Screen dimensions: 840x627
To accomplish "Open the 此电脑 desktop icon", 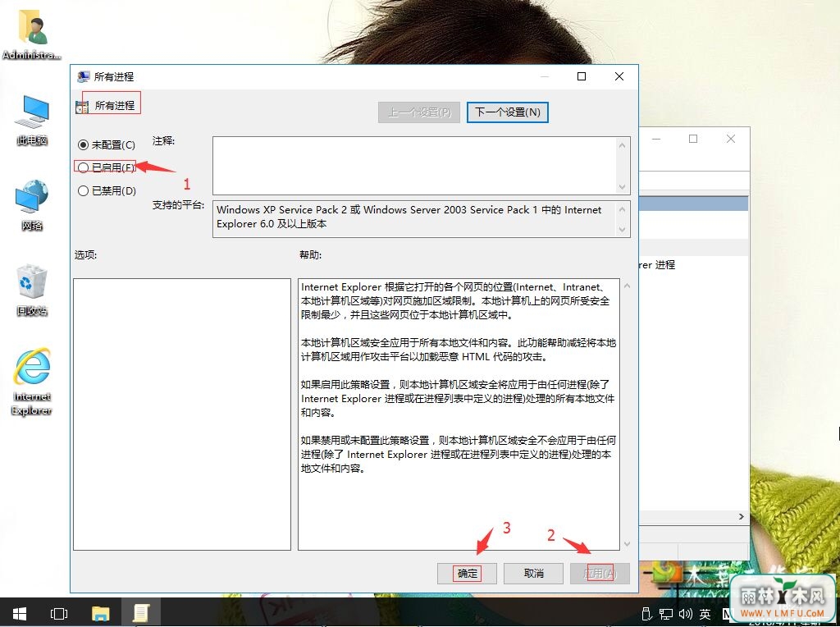I will [33, 120].
